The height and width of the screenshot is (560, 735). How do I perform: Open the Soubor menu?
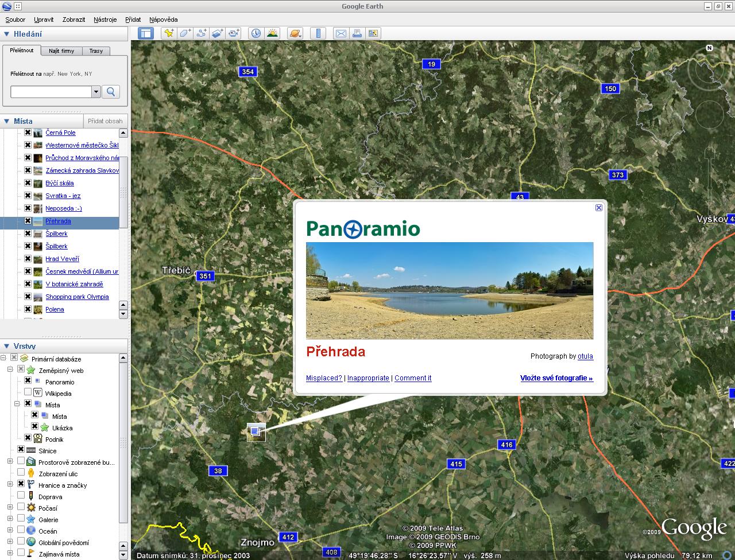point(16,20)
